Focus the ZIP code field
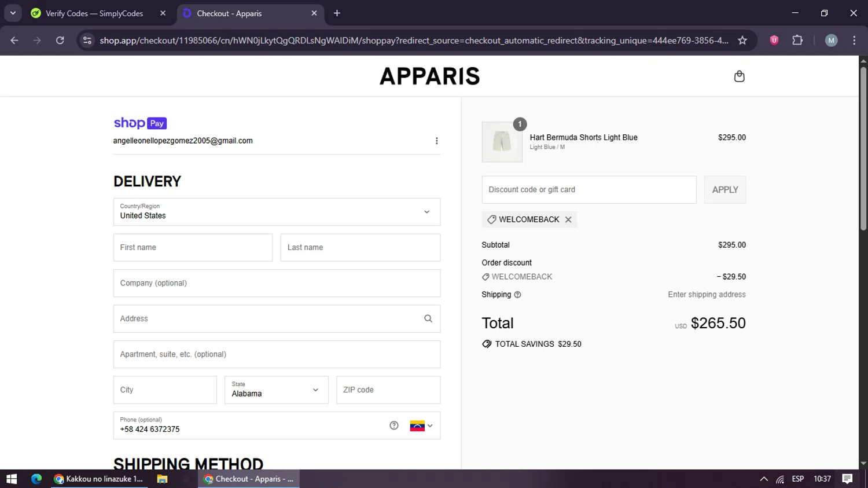This screenshot has height=488, width=868. pyautogui.click(x=388, y=390)
